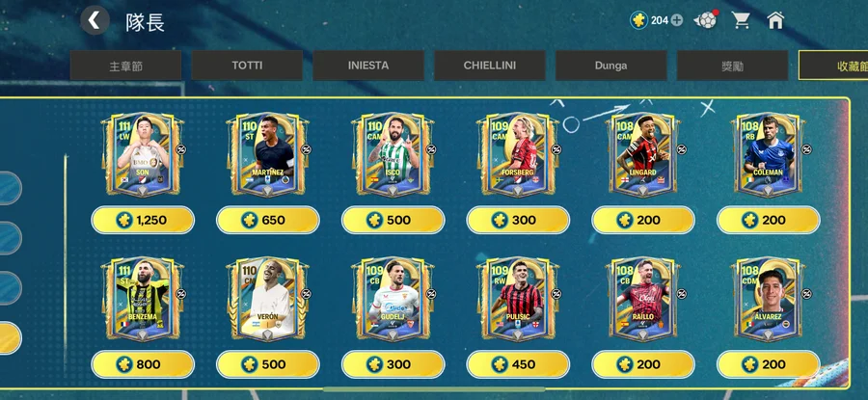Buy Son for 1,250 tokens
Viewport: 868px width, 400px height.
pos(143,220)
